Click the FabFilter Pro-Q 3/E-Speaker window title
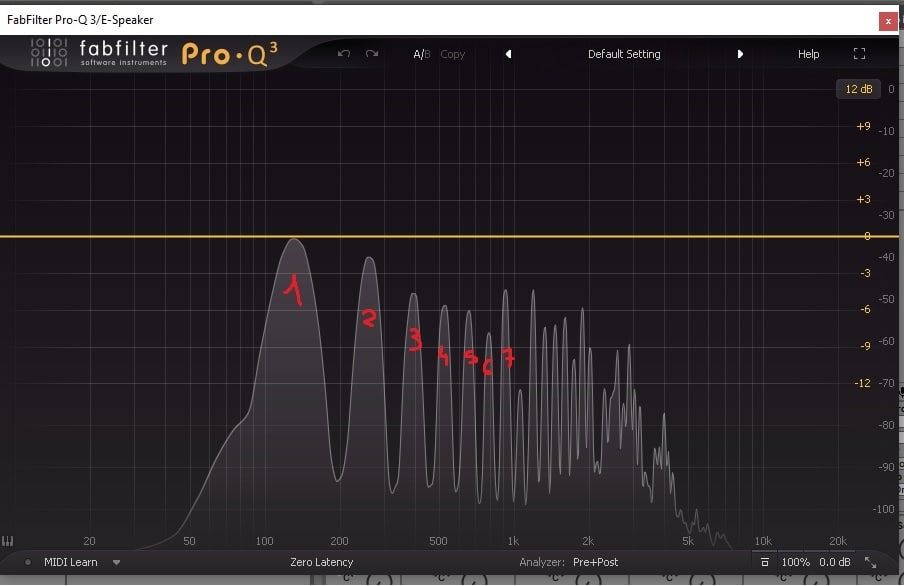The width and height of the screenshot is (904, 586). pos(80,20)
